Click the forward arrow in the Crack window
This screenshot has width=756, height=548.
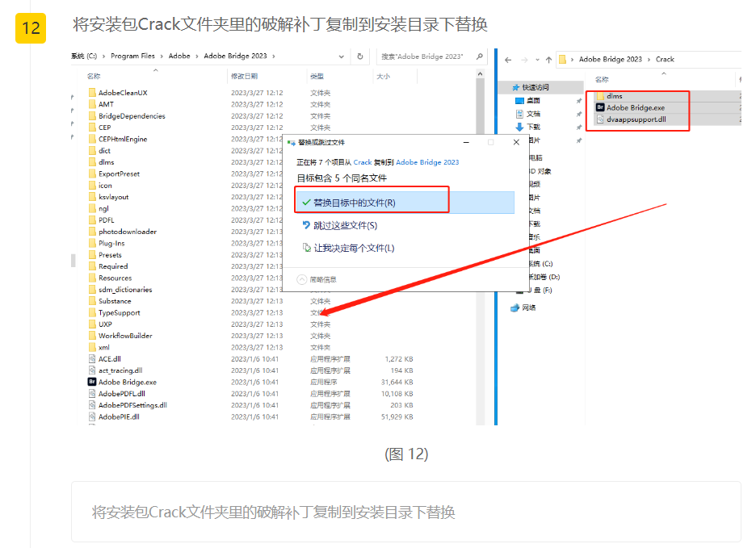(x=524, y=60)
